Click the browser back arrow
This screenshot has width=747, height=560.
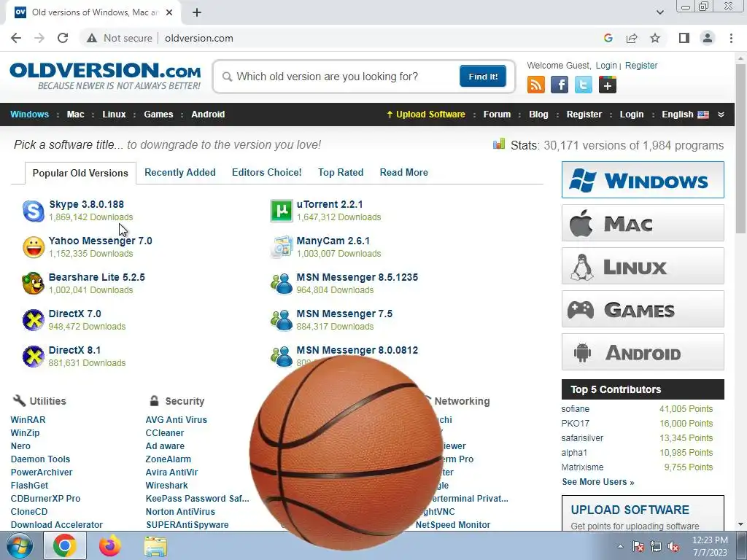(16, 38)
